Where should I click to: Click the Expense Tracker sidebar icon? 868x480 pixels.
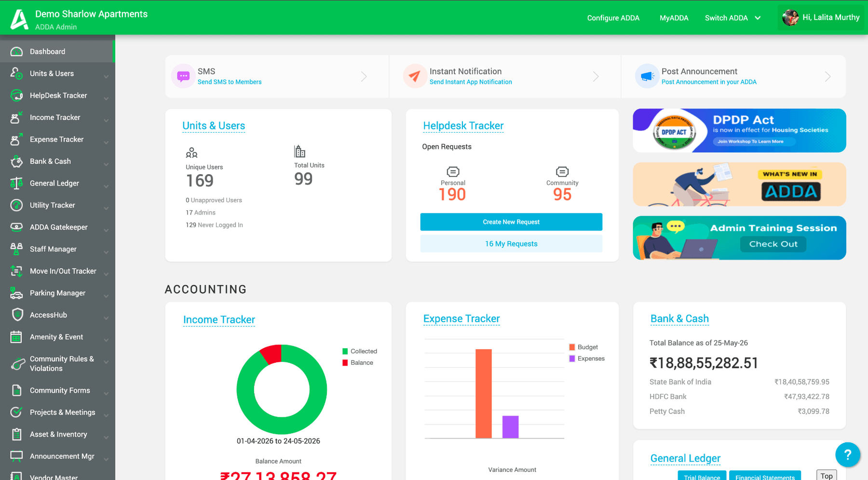click(x=16, y=139)
